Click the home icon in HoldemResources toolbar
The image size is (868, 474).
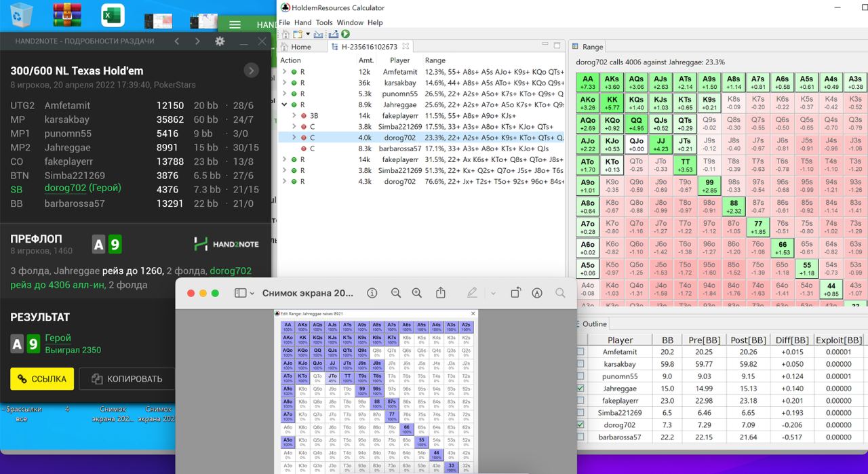pyautogui.click(x=285, y=34)
